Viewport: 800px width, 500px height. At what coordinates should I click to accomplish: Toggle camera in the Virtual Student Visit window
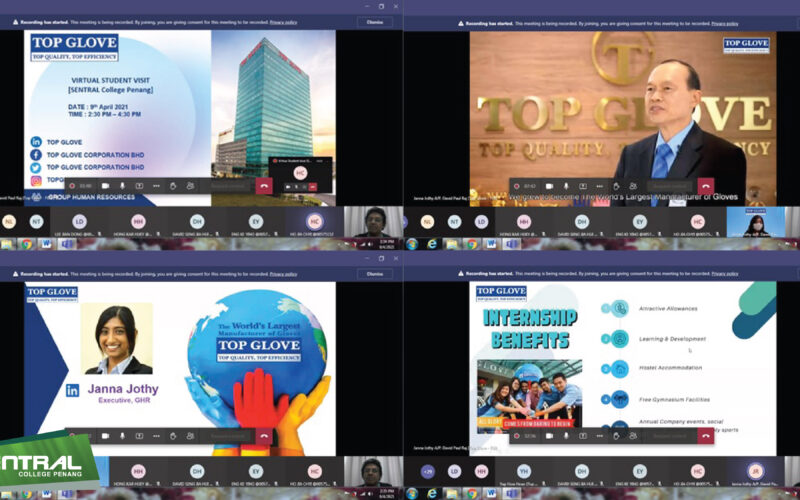[x=106, y=186]
